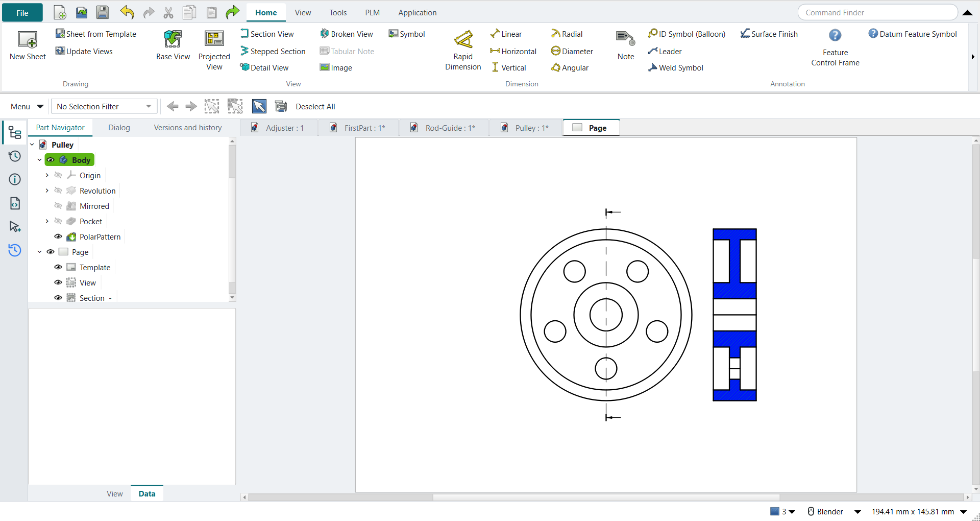Activate the select arrow tool in toolbar
Screen dimensions: 980x521
pos(259,106)
